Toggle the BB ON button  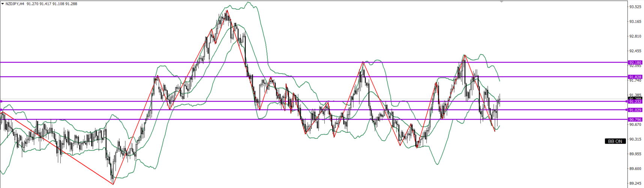(615, 141)
